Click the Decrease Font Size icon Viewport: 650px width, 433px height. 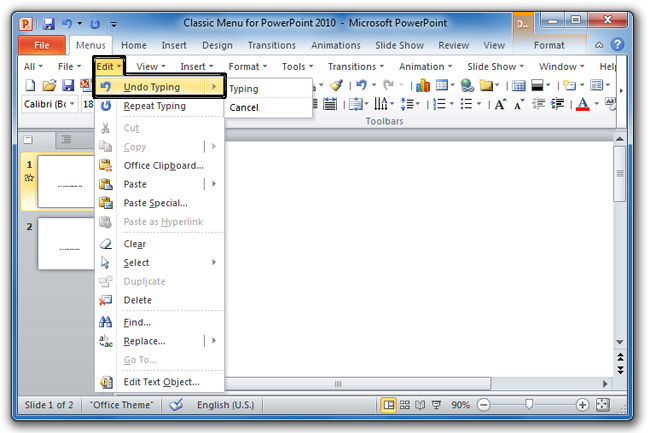tap(519, 104)
